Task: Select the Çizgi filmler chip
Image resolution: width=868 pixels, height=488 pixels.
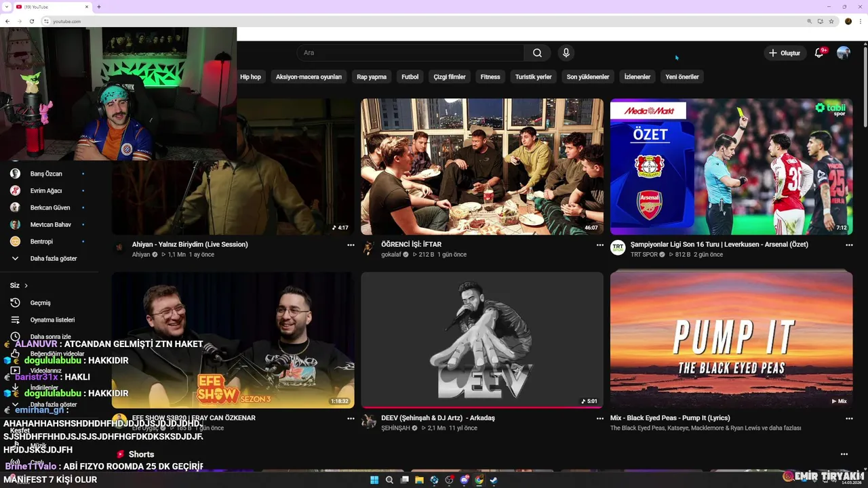Action: coord(450,77)
